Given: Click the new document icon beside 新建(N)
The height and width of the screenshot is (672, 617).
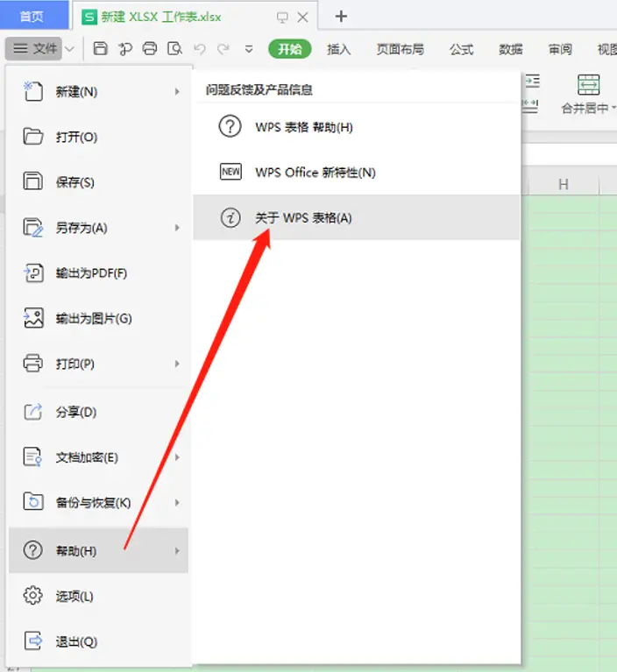Looking at the screenshot, I should pos(33,91).
